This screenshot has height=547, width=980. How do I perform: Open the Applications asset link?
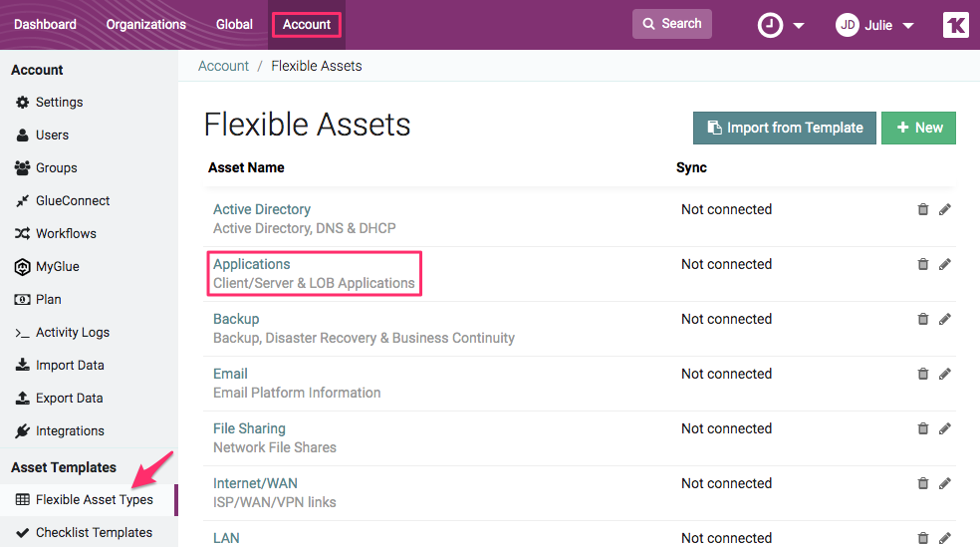(x=251, y=264)
